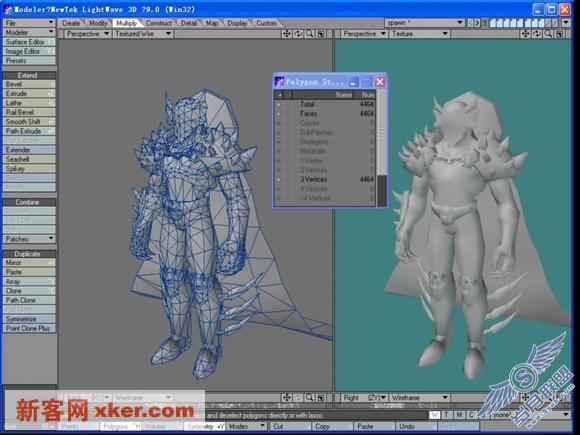Image resolution: width=580 pixels, height=435 pixels.
Task: Open the Patches dropdown in Combine section
Action: (x=29, y=239)
